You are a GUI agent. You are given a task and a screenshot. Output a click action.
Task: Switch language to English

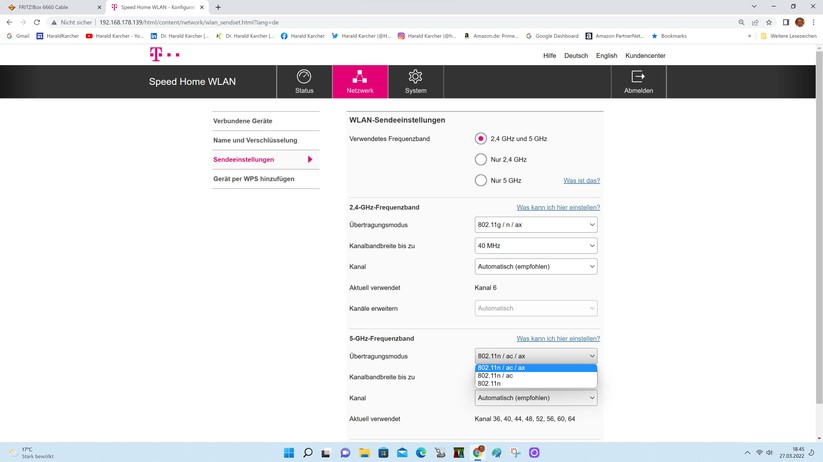pyautogui.click(x=606, y=56)
